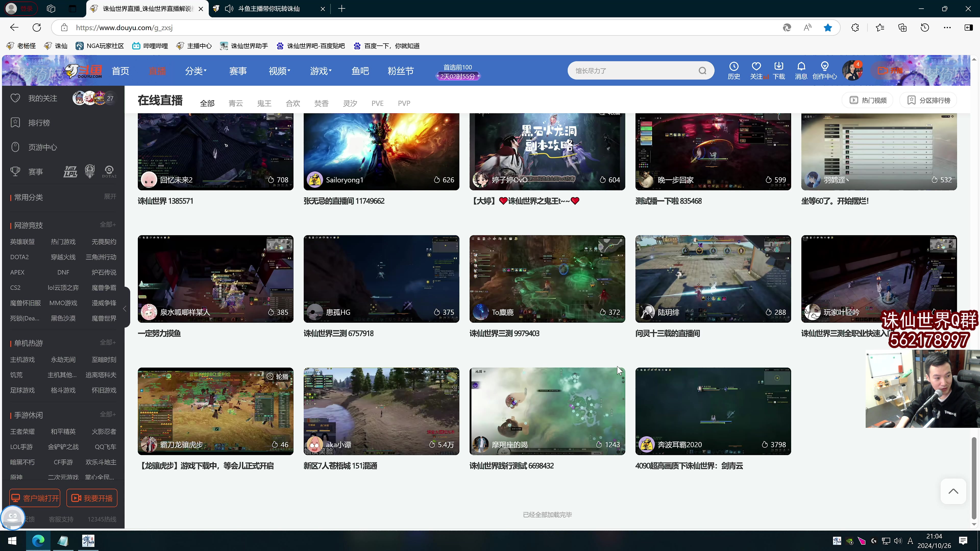Viewport: 980px width, 551px height.
Task: Select the PVE filter tab
Action: (377, 103)
